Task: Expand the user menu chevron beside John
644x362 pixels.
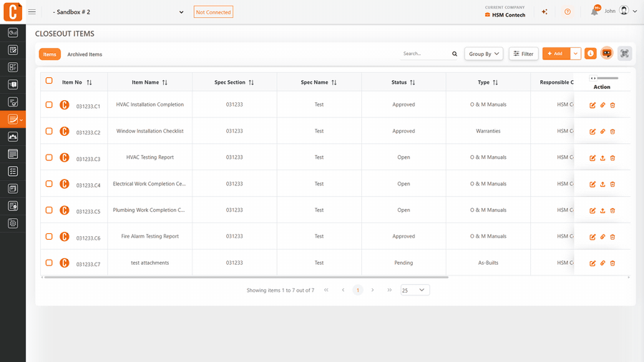Action: coord(635,11)
